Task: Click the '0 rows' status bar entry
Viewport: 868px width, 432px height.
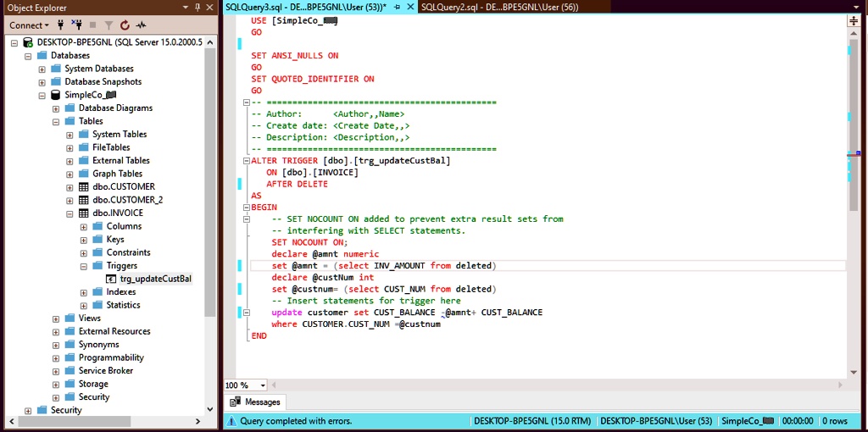Action: 834,422
